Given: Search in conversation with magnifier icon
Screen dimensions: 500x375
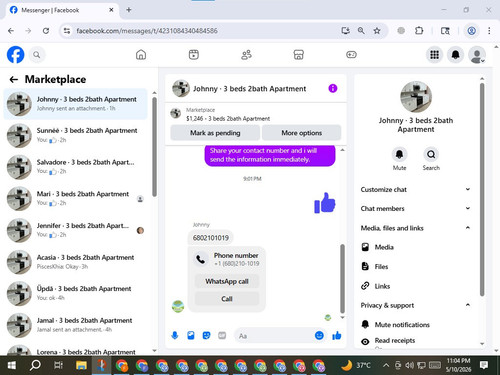Looking at the screenshot, I should (x=431, y=154).
